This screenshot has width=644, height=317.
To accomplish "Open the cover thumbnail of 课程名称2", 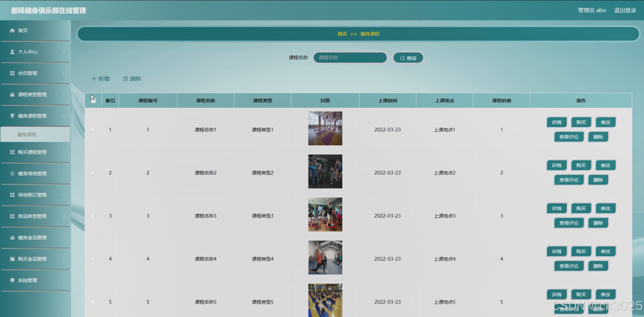I will pyautogui.click(x=325, y=171).
